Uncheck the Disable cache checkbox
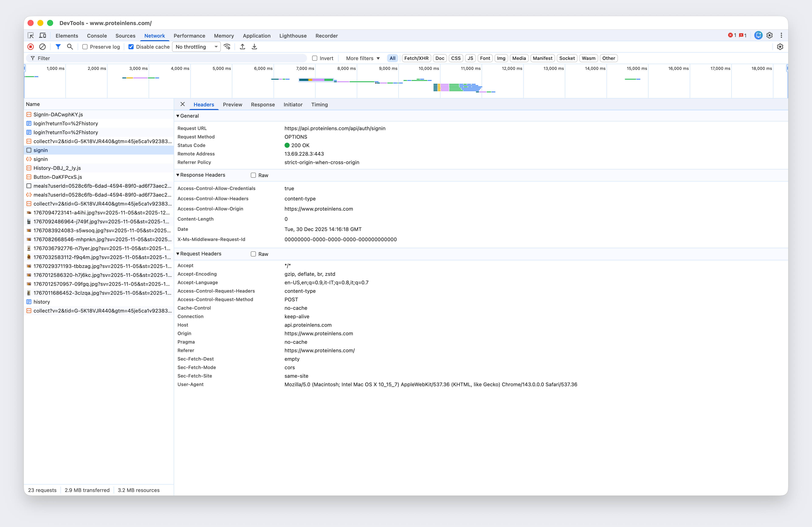812x527 pixels. (131, 47)
